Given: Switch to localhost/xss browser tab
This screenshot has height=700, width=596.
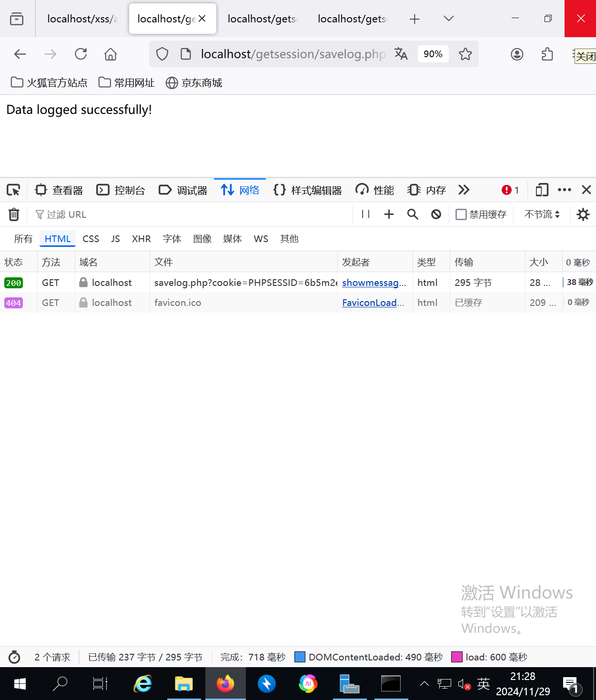Looking at the screenshot, I should coord(82,19).
